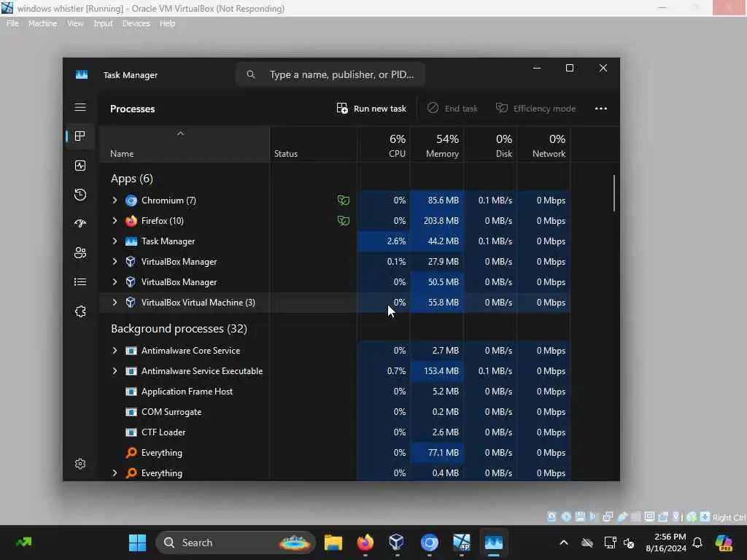Click the Background processes (32) heading
This screenshot has height=560, width=747.
pos(179,329)
